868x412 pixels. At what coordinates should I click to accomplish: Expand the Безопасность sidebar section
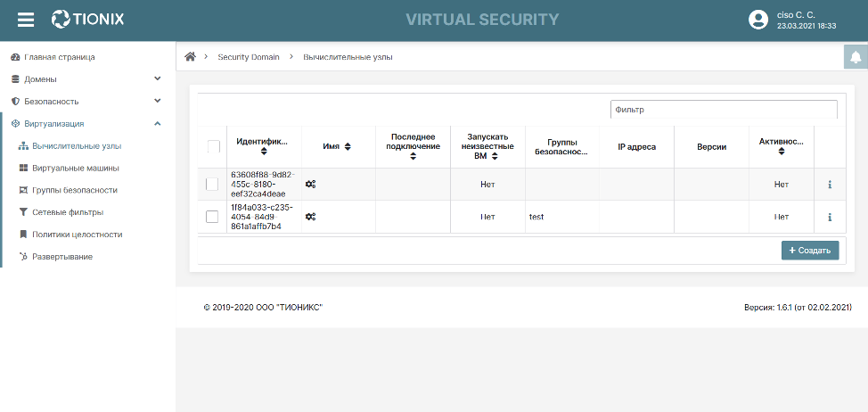(158, 102)
